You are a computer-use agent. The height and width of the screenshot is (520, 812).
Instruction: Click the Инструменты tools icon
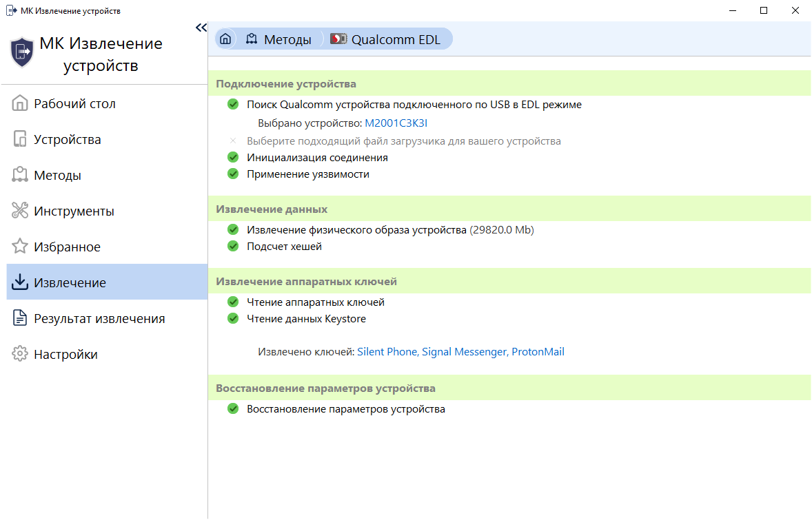20,211
